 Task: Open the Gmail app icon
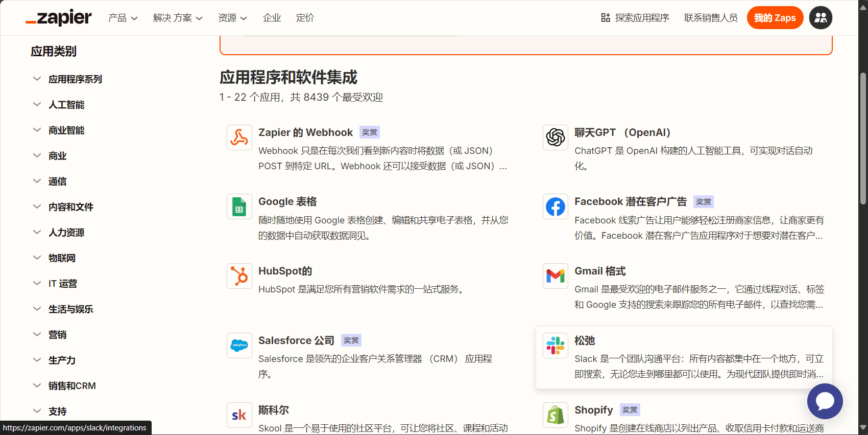556,276
